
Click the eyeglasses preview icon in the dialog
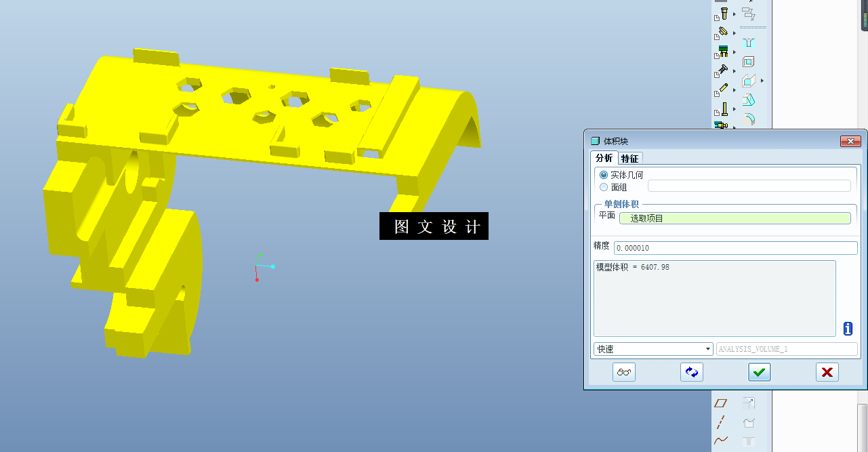[x=623, y=371]
